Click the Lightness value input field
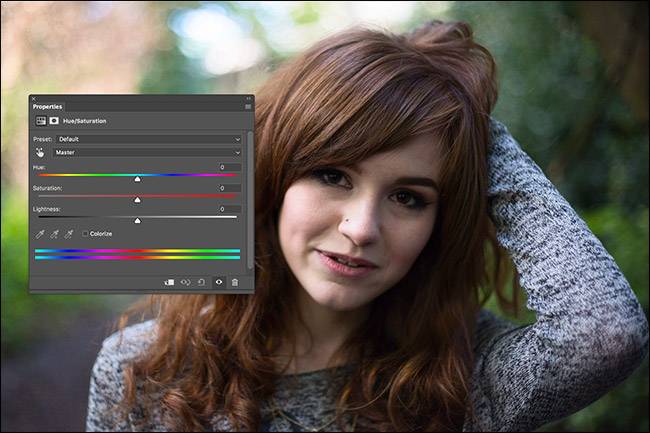 230,209
